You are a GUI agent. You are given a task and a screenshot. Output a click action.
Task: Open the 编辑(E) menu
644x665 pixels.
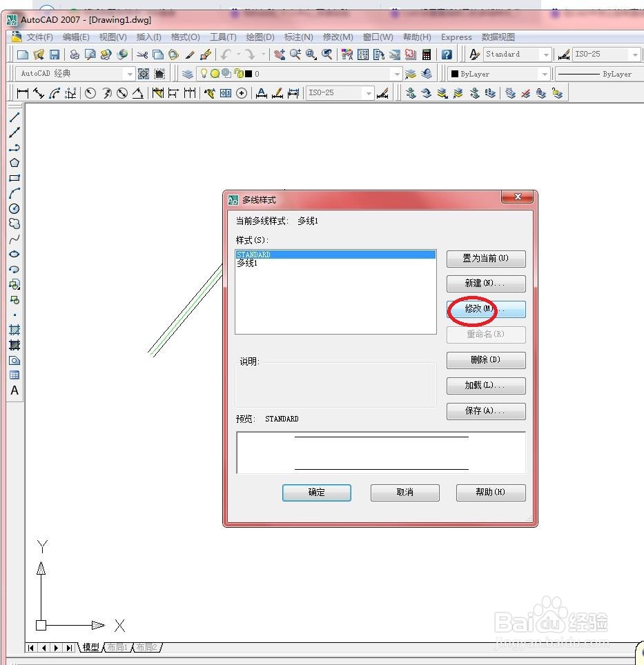(76, 37)
